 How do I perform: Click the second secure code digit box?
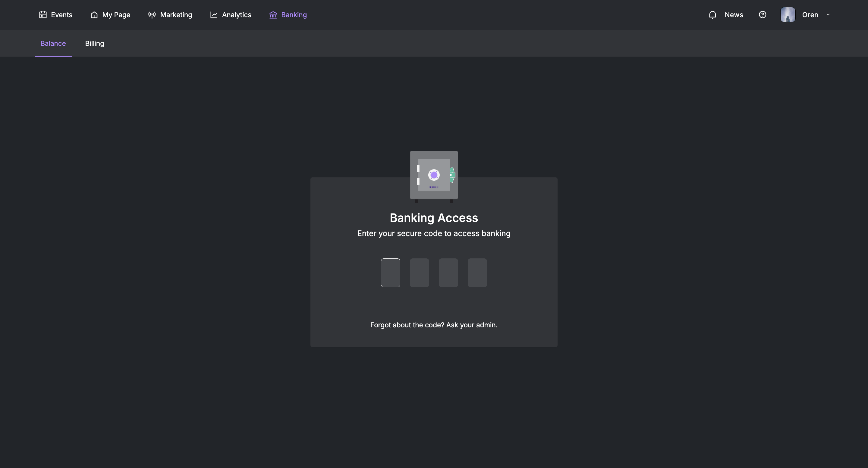[x=420, y=273]
